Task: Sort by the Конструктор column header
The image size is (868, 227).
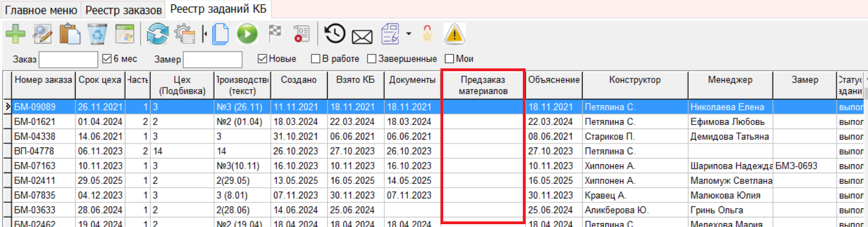Action: click(634, 80)
